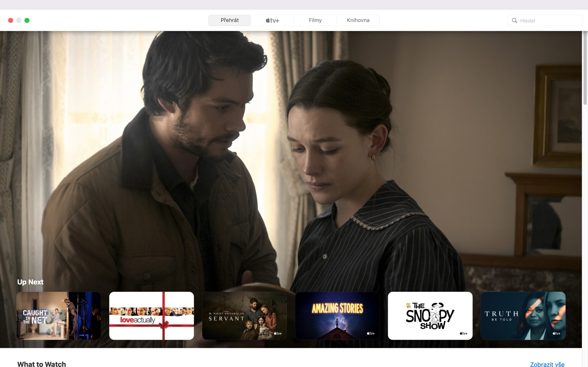Select the Apple TV+ tab
The height and width of the screenshot is (367, 588).
[x=272, y=20]
